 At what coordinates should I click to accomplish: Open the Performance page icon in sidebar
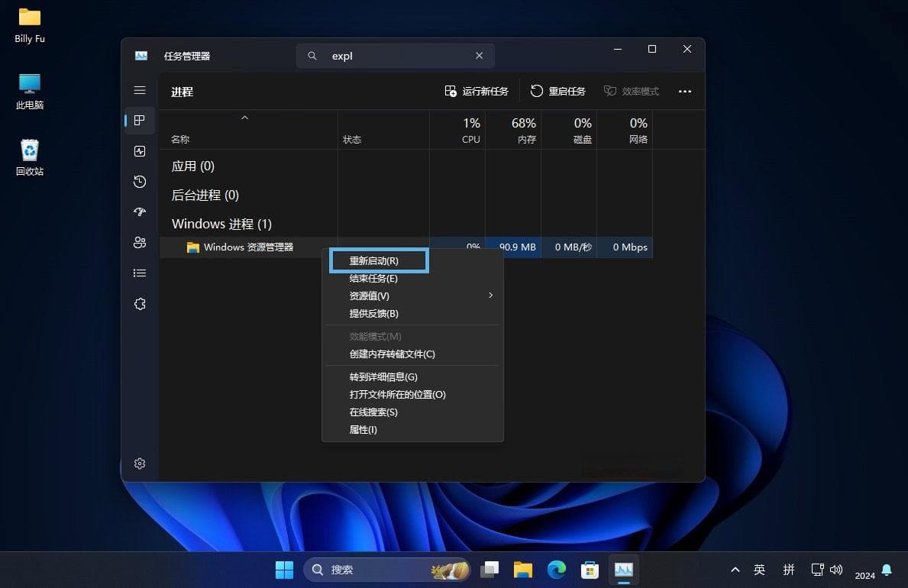140,151
